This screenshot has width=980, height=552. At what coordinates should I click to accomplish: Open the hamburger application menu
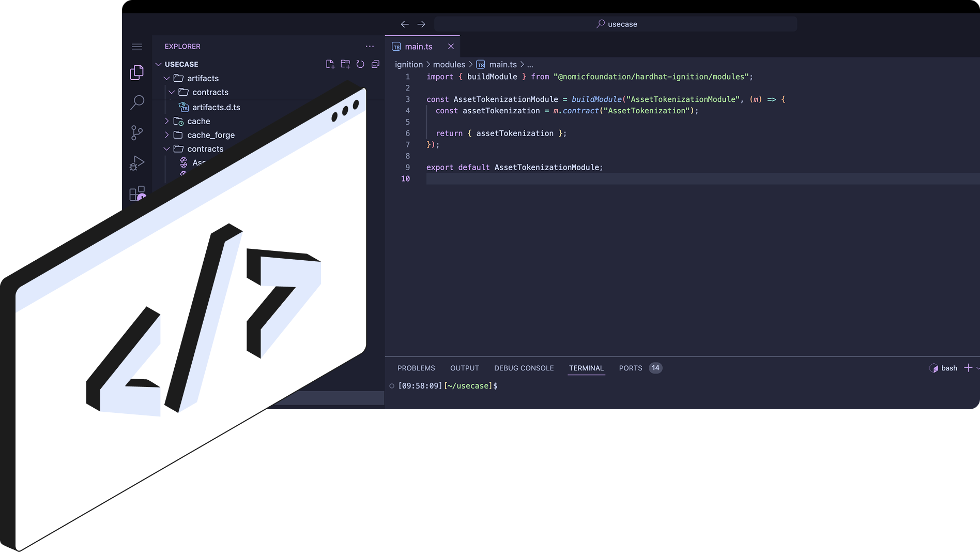137,47
